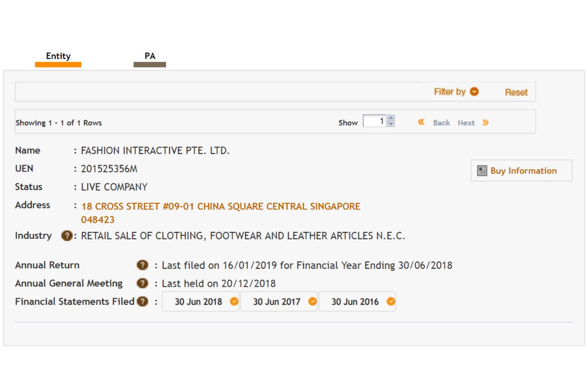This screenshot has height=392, width=588.
Task: Click the Reset filter link
Action: coord(516,92)
